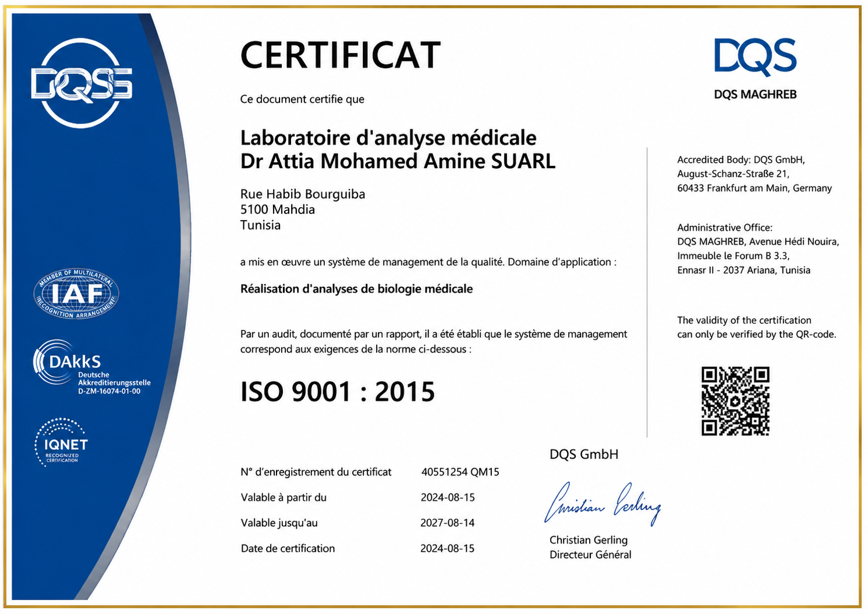Click 'DQS GmbH' above the signature
Viewport: 868px width, 614px height.
click(x=584, y=455)
